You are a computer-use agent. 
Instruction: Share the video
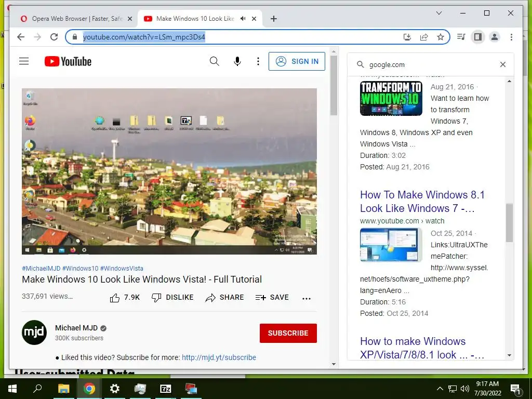[x=224, y=298]
